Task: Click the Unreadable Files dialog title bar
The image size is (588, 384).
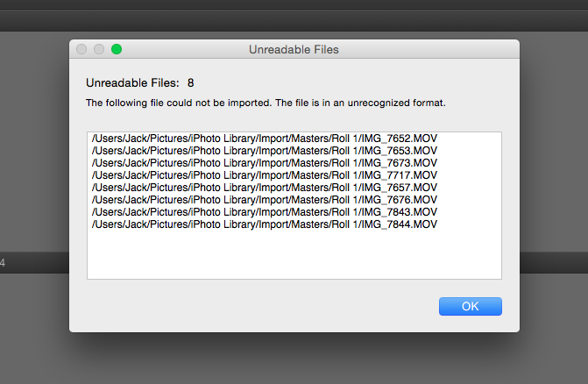Action: pos(294,50)
